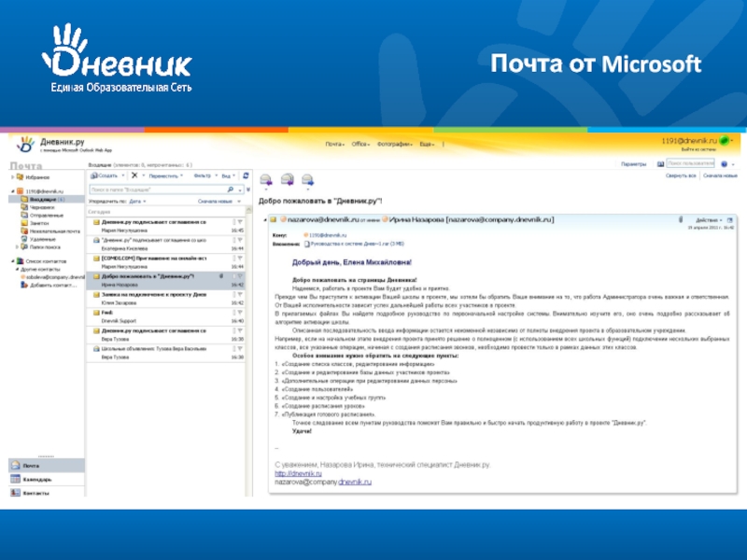Flag the Школьные объявления message

240,349
